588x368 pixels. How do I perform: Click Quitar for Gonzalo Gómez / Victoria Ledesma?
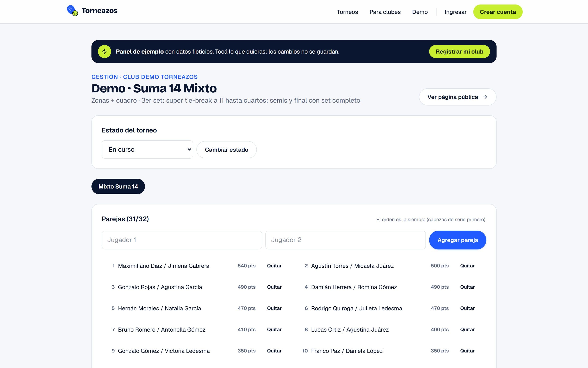pyautogui.click(x=274, y=351)
